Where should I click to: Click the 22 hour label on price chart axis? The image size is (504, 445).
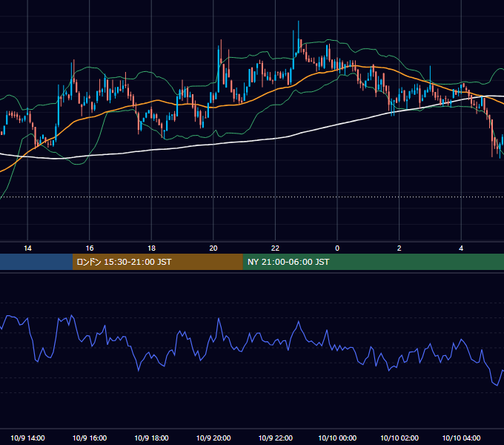(275, 248)
